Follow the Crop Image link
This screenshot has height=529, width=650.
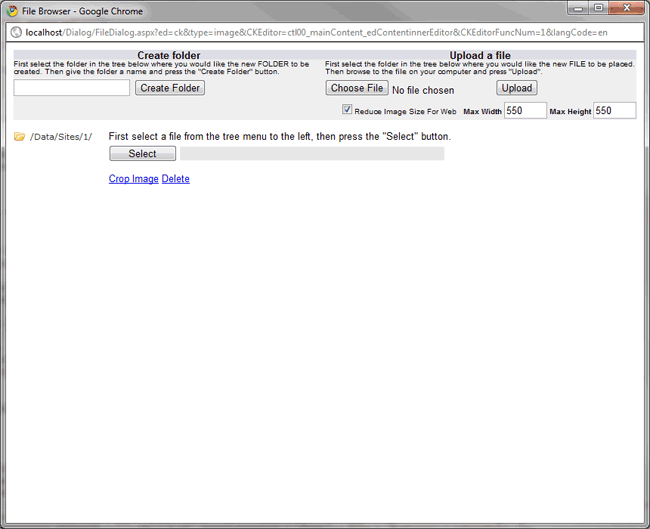(133, 179)
